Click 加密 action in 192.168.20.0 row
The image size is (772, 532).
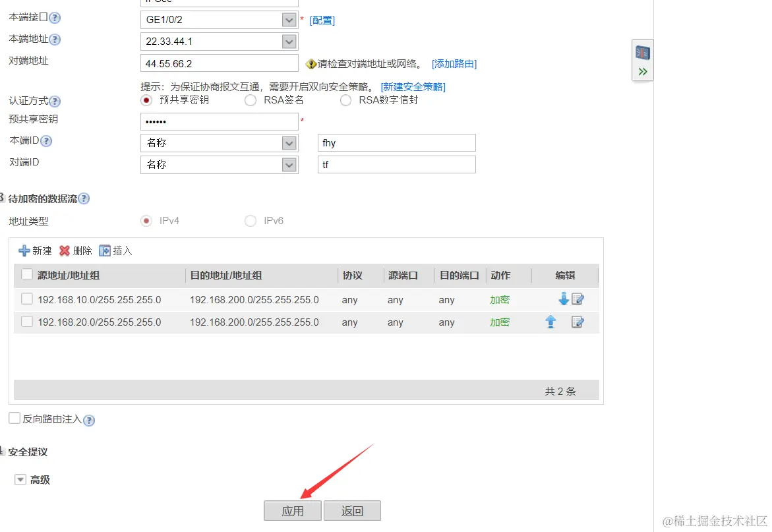click(500, 322)
